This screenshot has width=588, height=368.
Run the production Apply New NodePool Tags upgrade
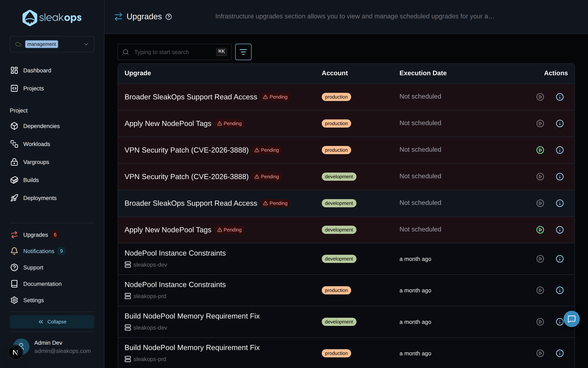tap(540, 123)
